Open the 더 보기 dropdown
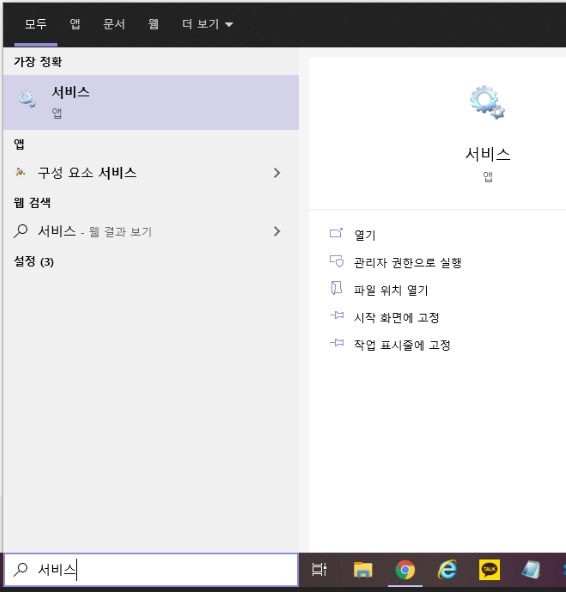The image size is (566, 592). point(207,24)
